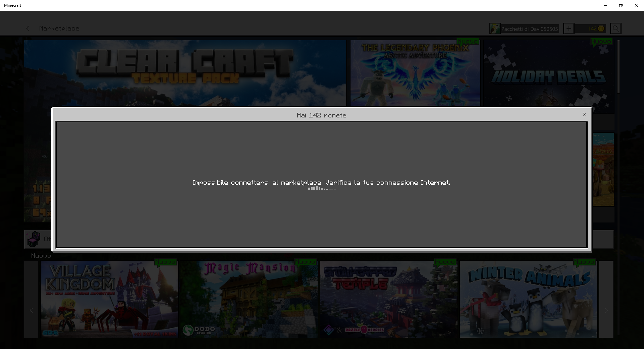
Task: Open the Magic Mansion pack thumbnail
Action: click(x=249, y=299)
